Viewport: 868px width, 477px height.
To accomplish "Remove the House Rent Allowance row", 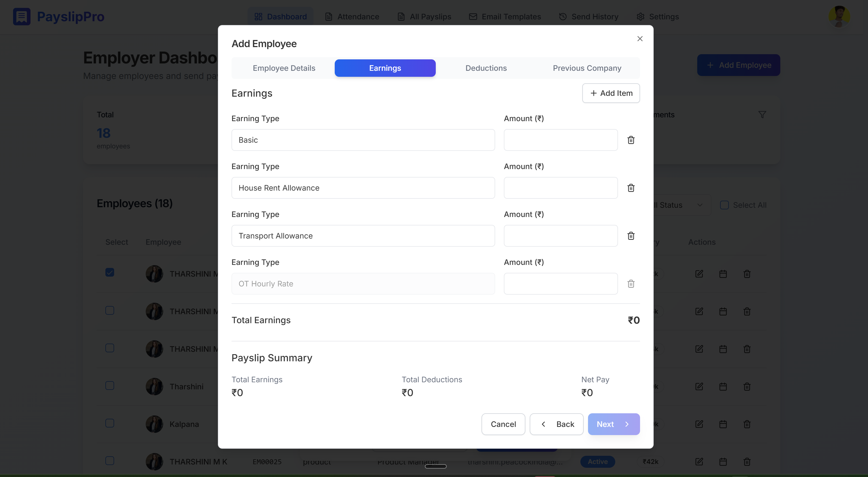I will (631, 188).
